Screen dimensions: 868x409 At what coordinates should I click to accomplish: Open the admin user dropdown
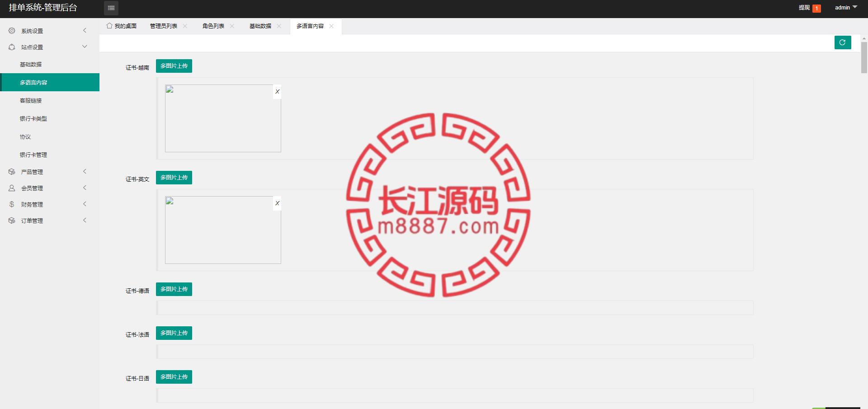pyautogui.click(x=846, y=8)
